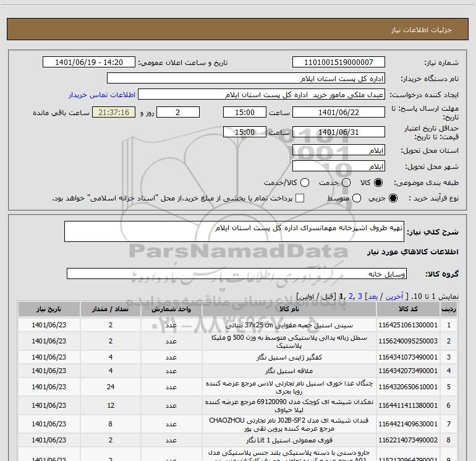Select the جزیی purchase type radio

pos(393,198)
